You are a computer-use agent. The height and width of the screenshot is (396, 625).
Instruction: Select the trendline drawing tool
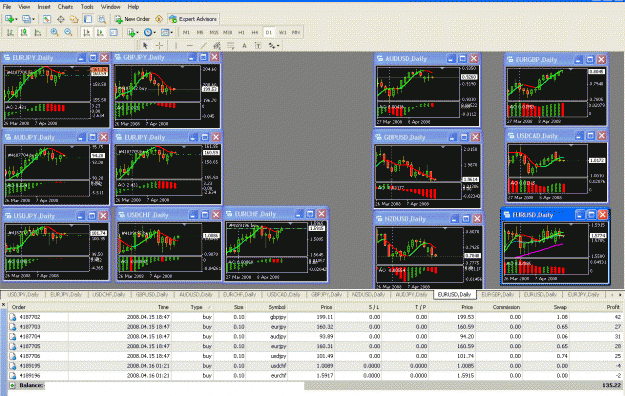(203, 45)
